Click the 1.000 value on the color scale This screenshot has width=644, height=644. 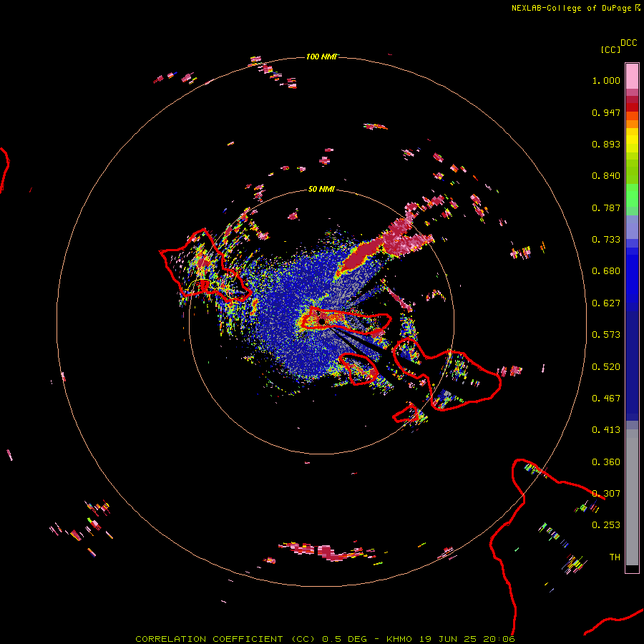(x=606, y=80)
